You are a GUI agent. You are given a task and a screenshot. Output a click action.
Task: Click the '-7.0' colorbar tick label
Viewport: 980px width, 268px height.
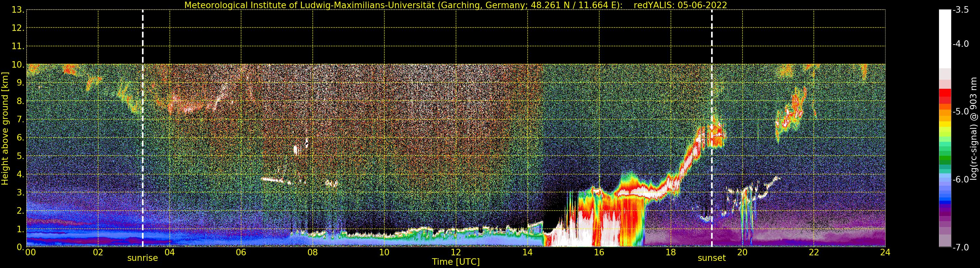[960, 247]
